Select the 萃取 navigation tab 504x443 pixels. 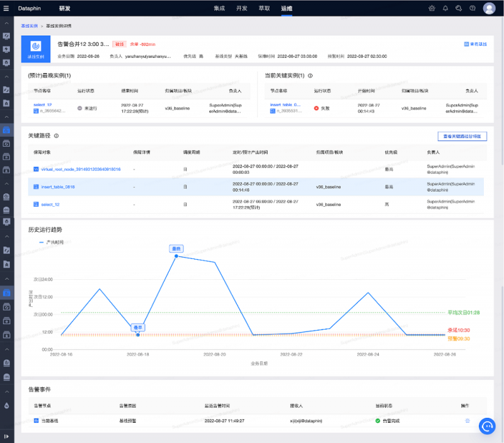264,9
